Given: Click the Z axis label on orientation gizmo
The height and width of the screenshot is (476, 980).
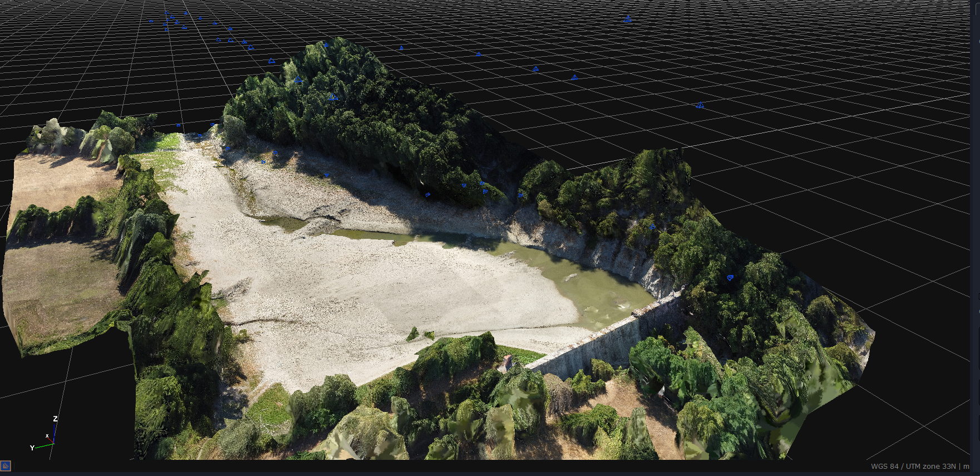Looking at the screenshot, I should [55, 419].
